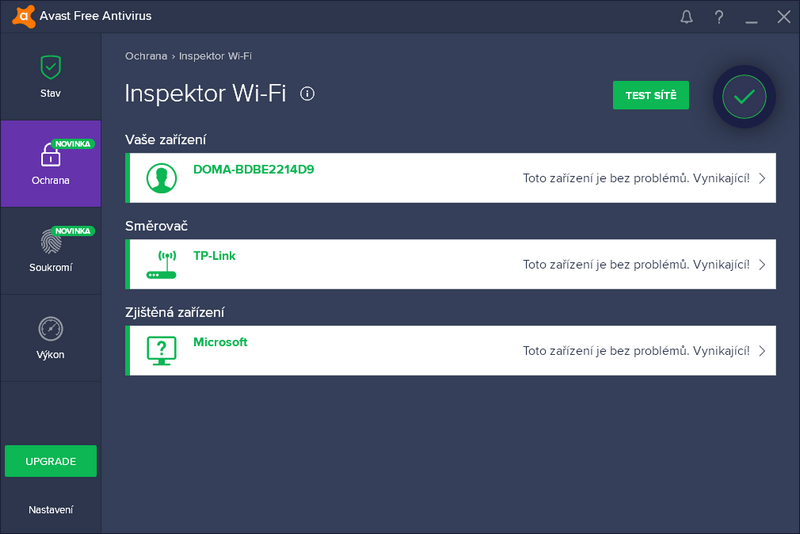This screenshot has width=800, height=534.
Task: Open the DOMA-BDBE2214D9 device name
Action: [x=254, y=169]
